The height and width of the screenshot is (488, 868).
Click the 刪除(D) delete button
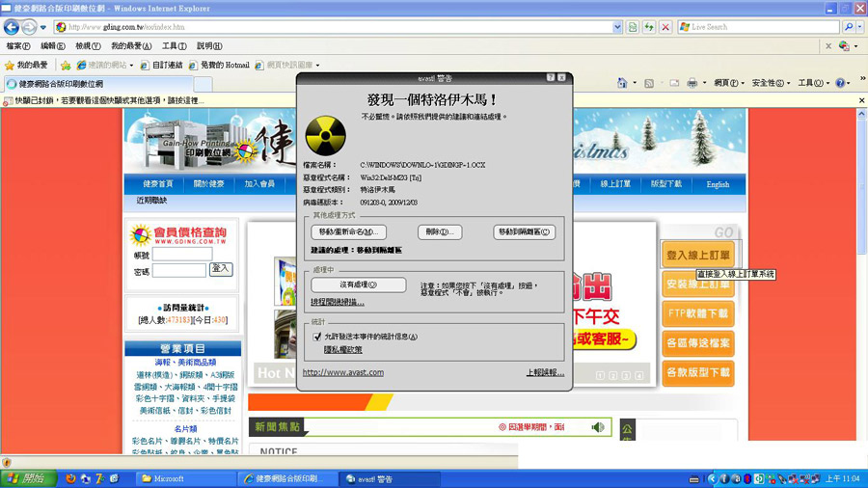pos(440,231)
